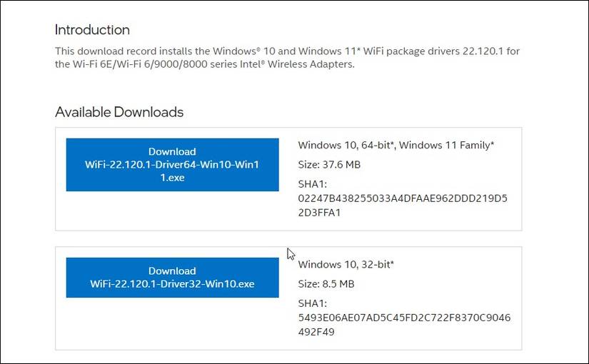Click the SHA1 label in the 32-bit card

(312, 303)
